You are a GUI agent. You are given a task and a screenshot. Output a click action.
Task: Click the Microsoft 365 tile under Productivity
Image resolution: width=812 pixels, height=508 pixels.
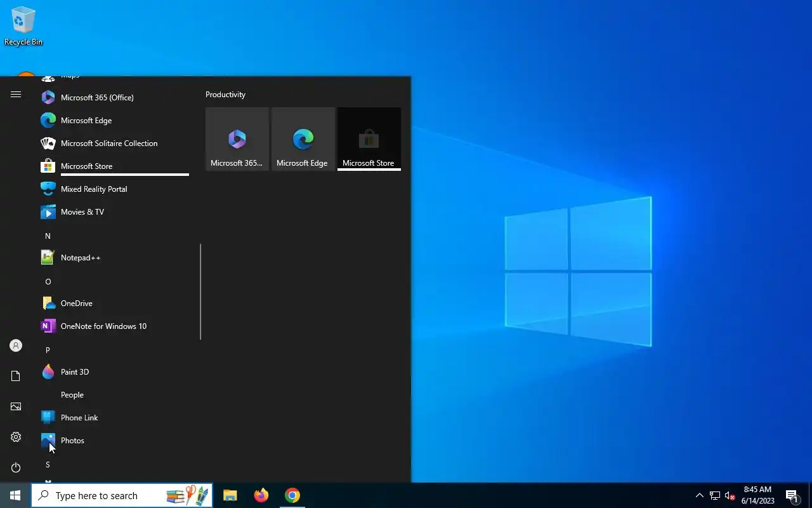click(237, 139)
